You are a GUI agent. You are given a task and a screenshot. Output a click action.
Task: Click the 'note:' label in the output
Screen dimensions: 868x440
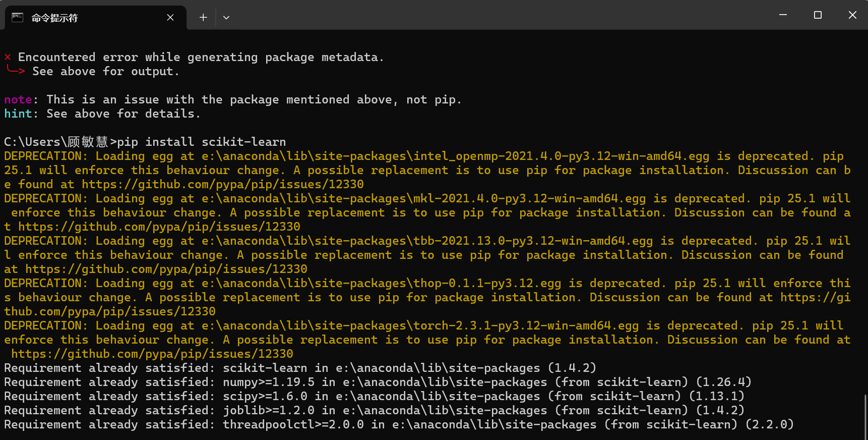[19, 99]
